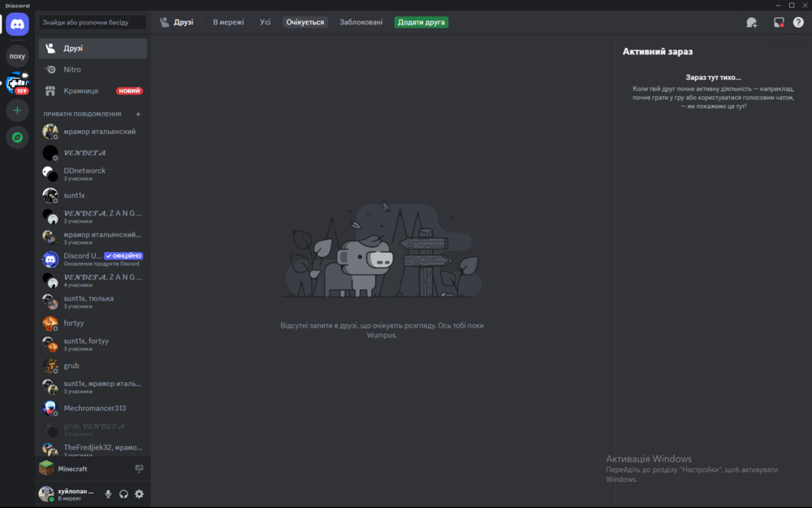Open the "DDnetworck" group chat
812x508 pixels.
pos(93,174)
